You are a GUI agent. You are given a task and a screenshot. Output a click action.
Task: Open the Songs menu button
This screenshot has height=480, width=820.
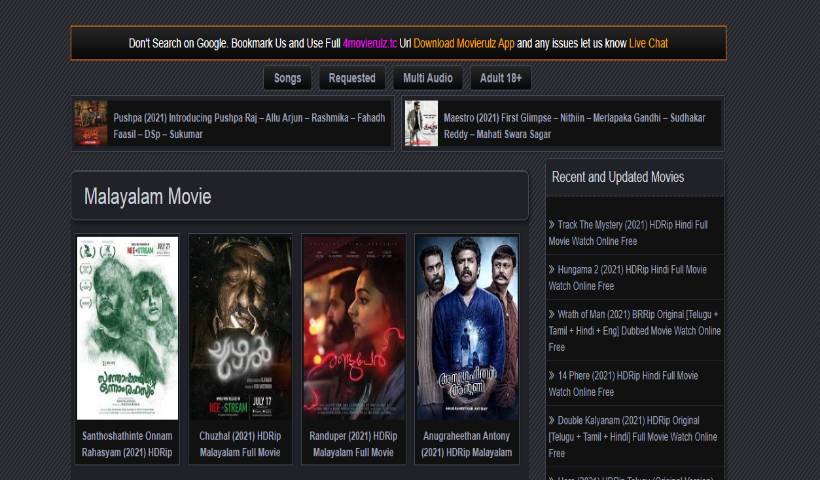click(x=287, y=78)
